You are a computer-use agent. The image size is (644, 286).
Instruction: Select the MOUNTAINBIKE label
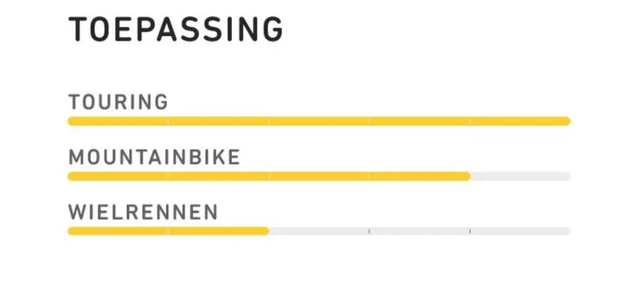pos(154,157)
